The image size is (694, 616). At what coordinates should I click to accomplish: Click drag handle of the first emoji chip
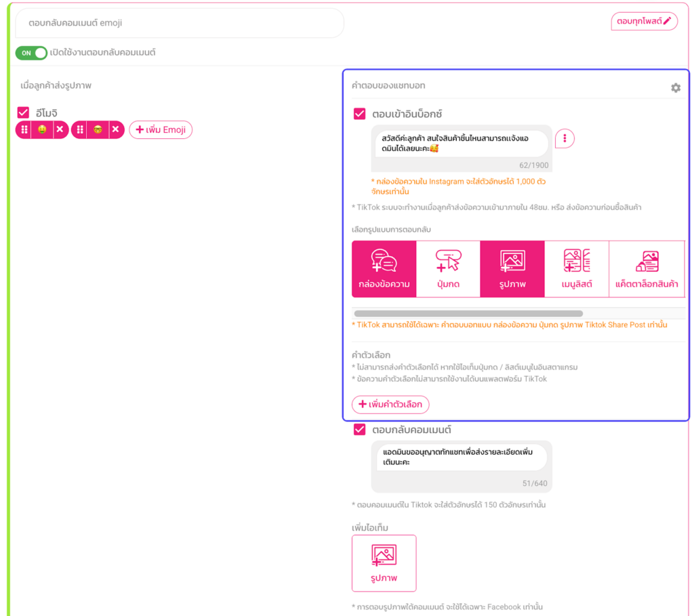click(24, 129)
